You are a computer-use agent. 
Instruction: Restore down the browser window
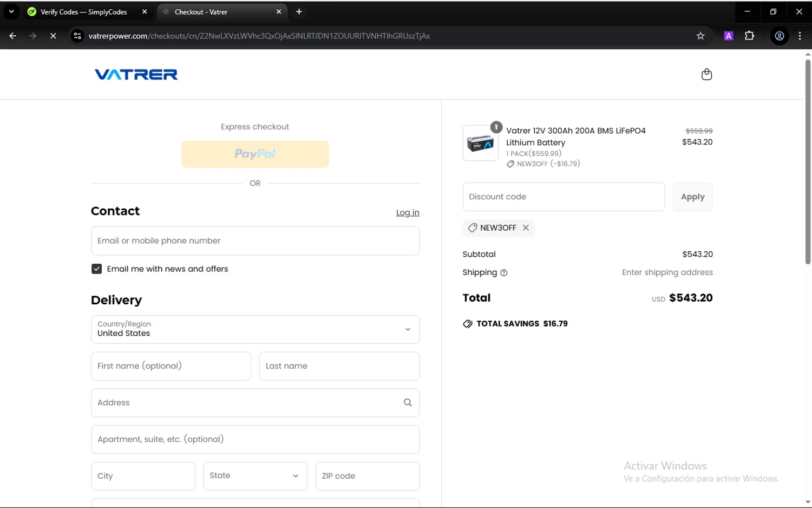coord(773,11)
